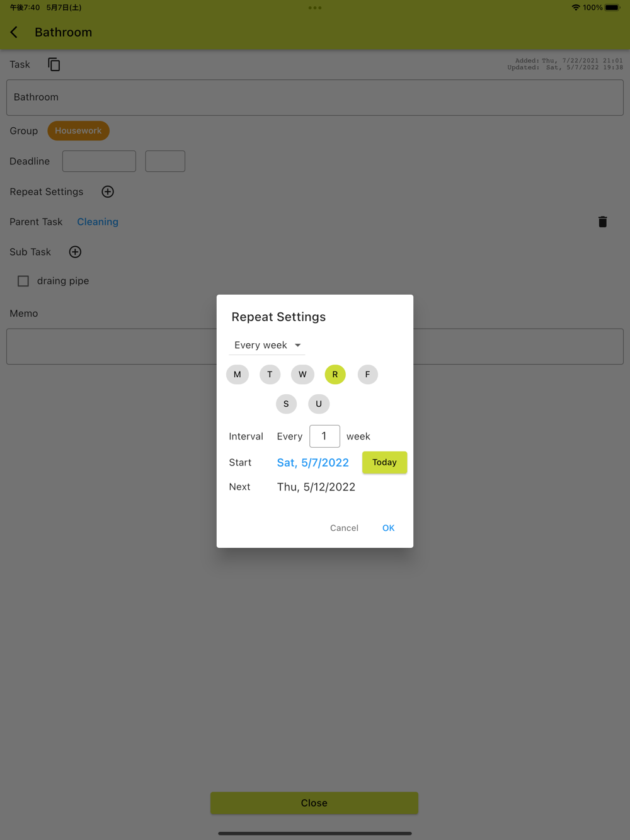Toggle Wednesday (W) in repeat days

tap(302, 375)
